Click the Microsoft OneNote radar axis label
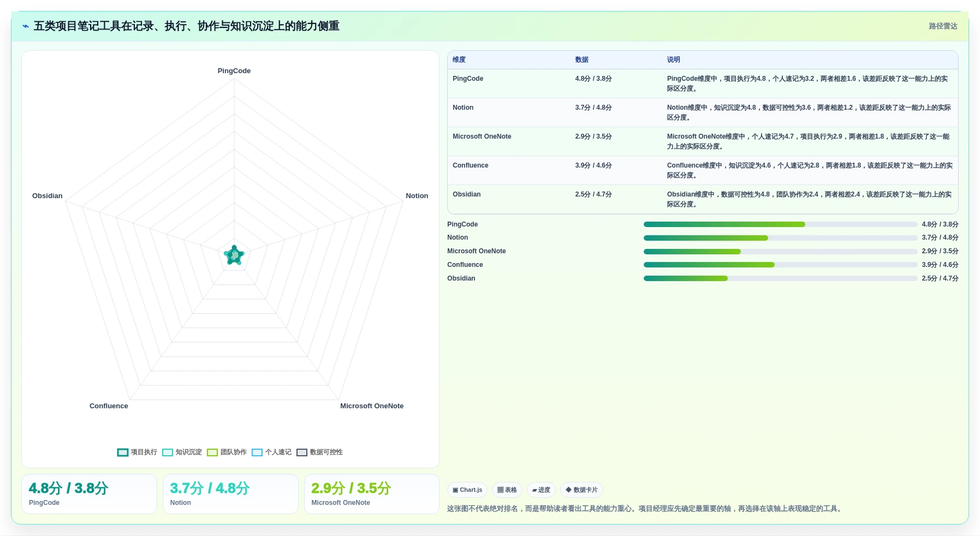980x536 pixels. pyautogui.click(x=372, y=406)
